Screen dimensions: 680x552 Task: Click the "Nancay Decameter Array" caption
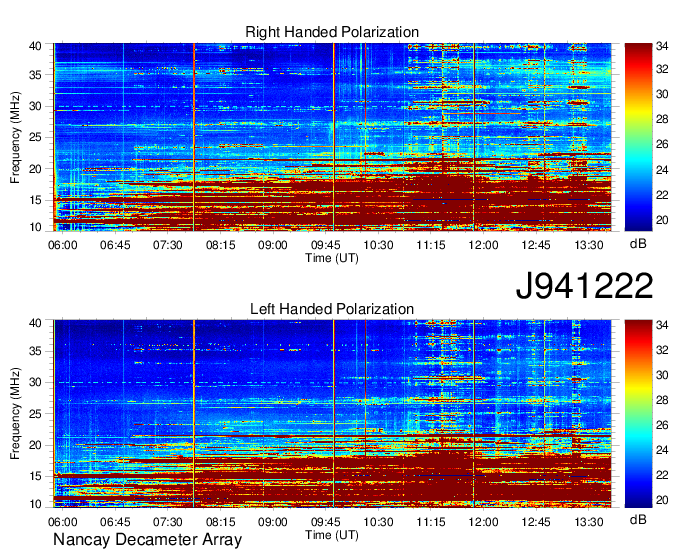point(147,540)
